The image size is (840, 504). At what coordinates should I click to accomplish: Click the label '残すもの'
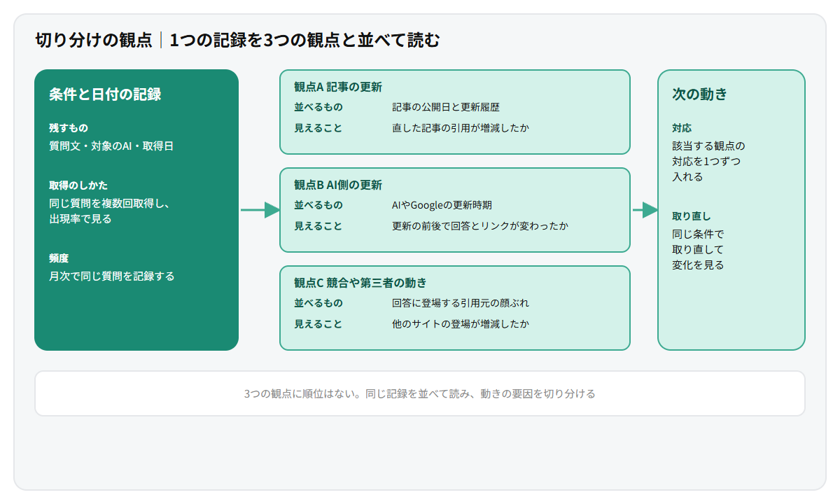pos(69,128)
